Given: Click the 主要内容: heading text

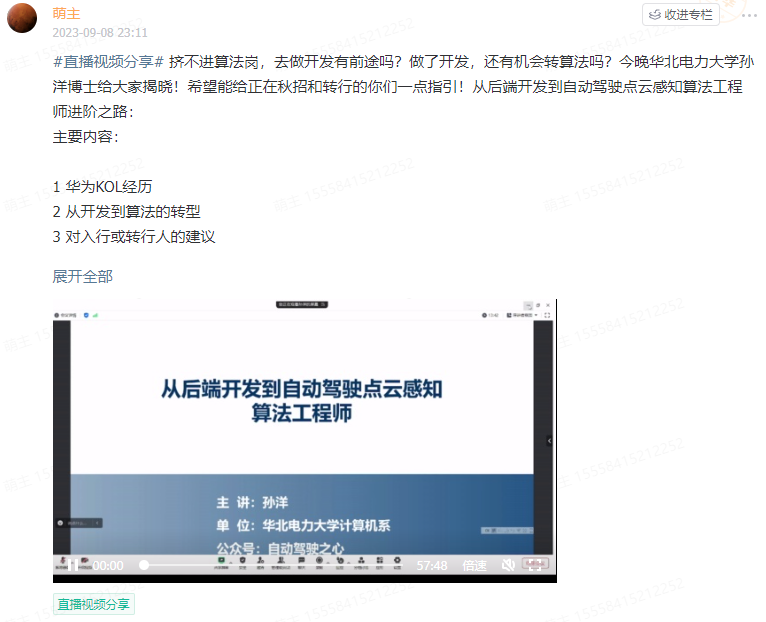Looking at the screenshot, I should click(x=85, y=136).
